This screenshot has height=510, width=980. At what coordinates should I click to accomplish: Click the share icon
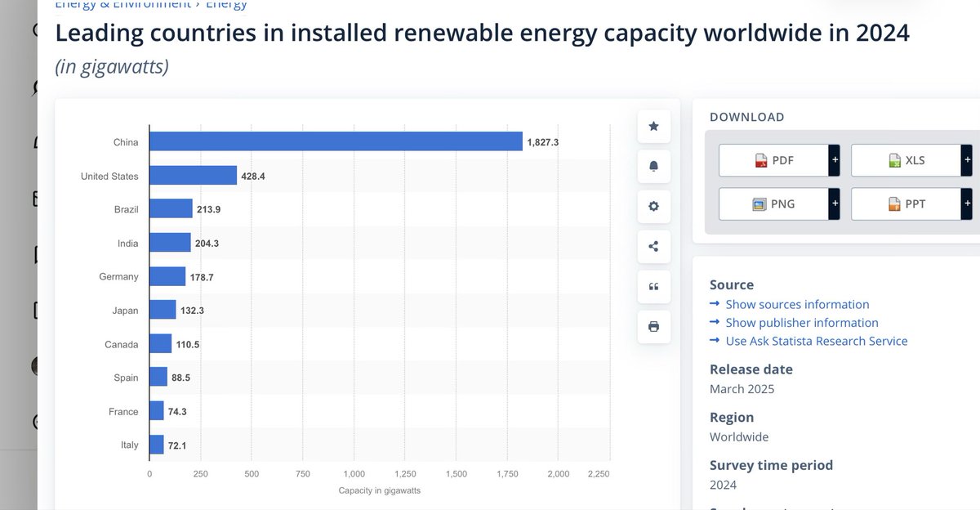pyautogui.click(x=653, y=246)
